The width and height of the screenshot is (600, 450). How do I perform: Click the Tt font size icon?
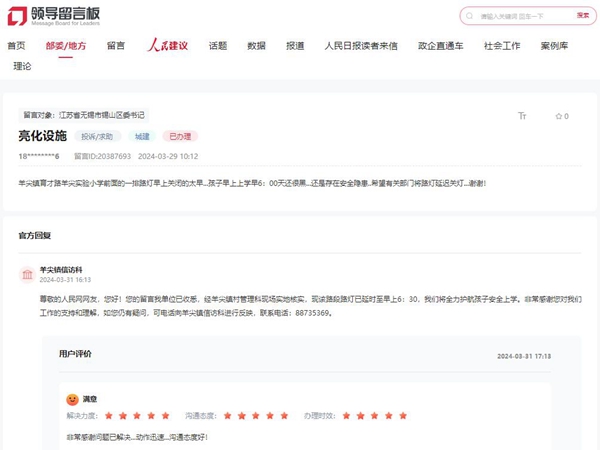[x=522, y=116]
